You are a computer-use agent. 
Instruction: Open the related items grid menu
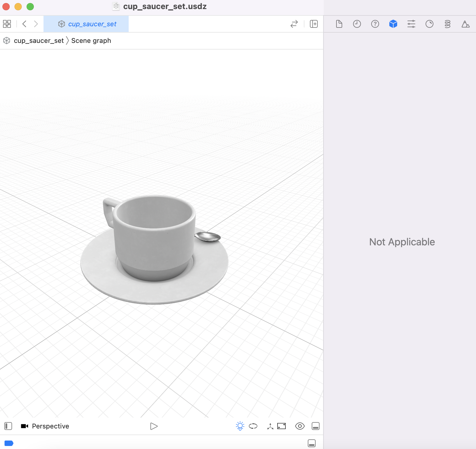pos(7,24)
